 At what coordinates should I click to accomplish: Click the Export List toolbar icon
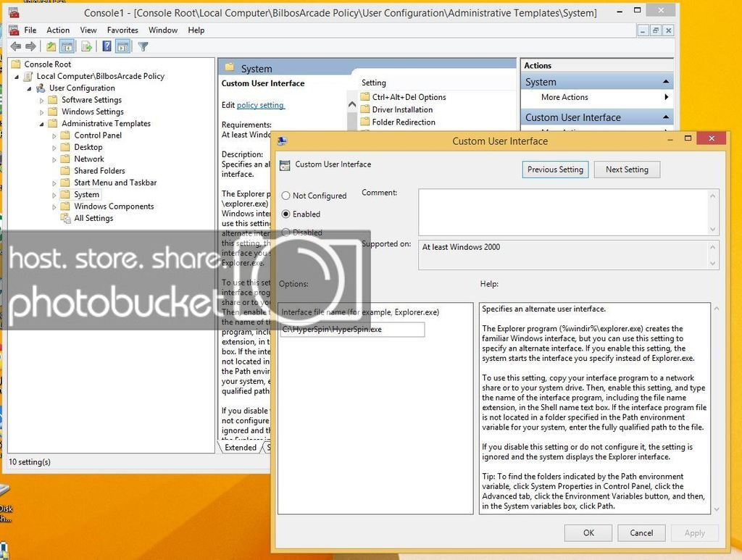pyautogui.click(x=86, y=46)
